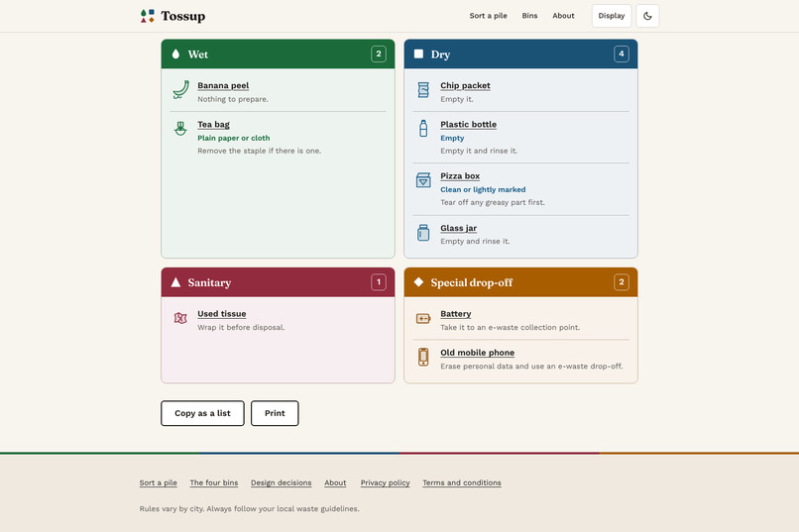
Task: Open the Banana peel item link
Action: click(x=223, y=85)
